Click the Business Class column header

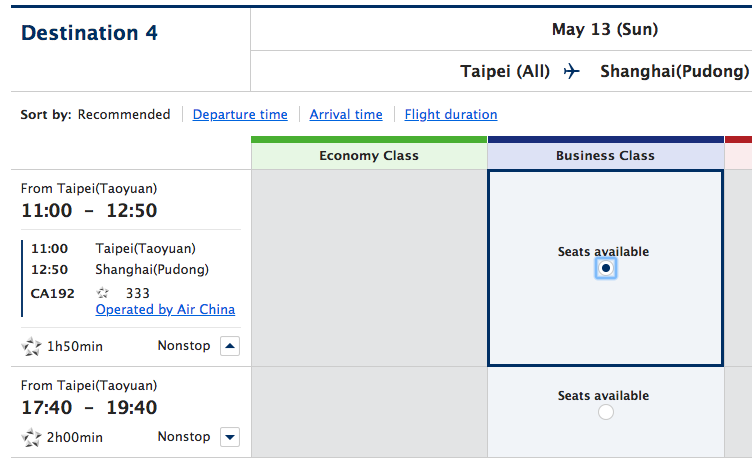[x=606, y=155]
